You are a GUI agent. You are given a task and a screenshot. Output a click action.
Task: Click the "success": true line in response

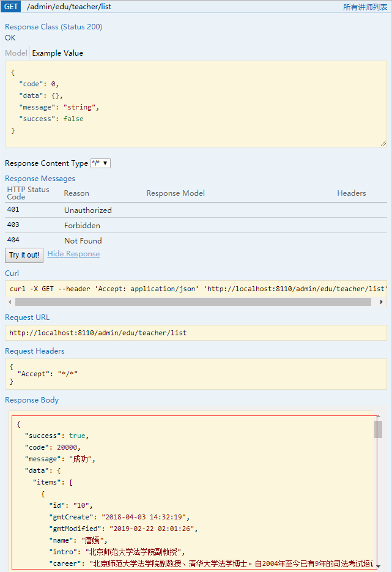pos(57,436)
